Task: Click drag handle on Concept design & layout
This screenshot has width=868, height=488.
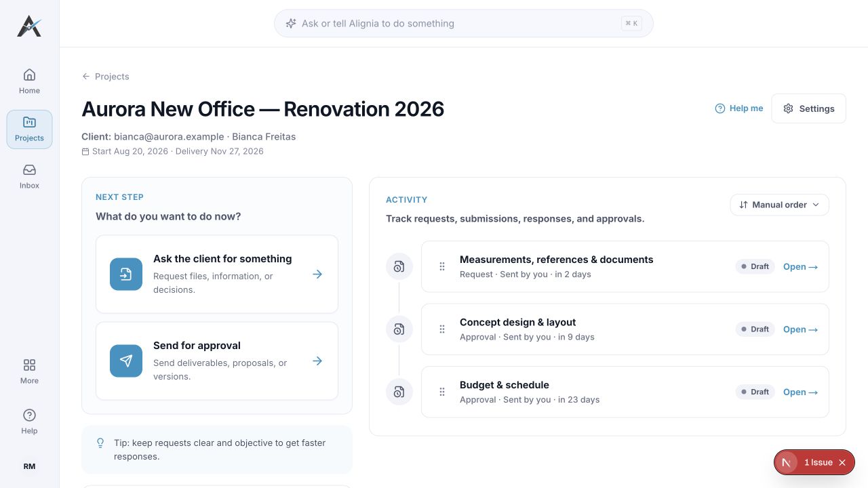Action: [x=442, y=329]
